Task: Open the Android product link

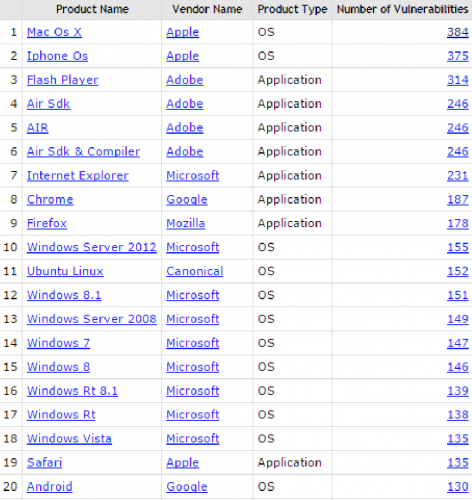Action: pos(50,487)
